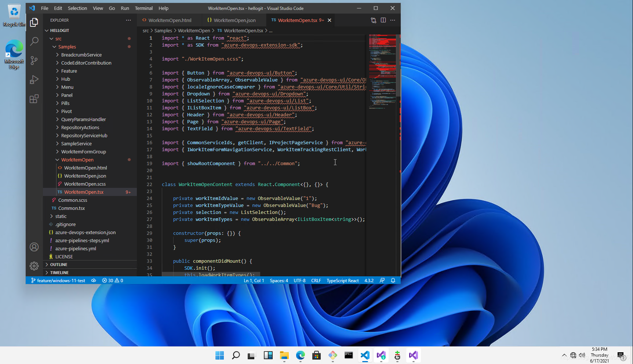633x364 pixels.
Task: Open the Search view in activity bar
Action: click(x=34, y=41)
